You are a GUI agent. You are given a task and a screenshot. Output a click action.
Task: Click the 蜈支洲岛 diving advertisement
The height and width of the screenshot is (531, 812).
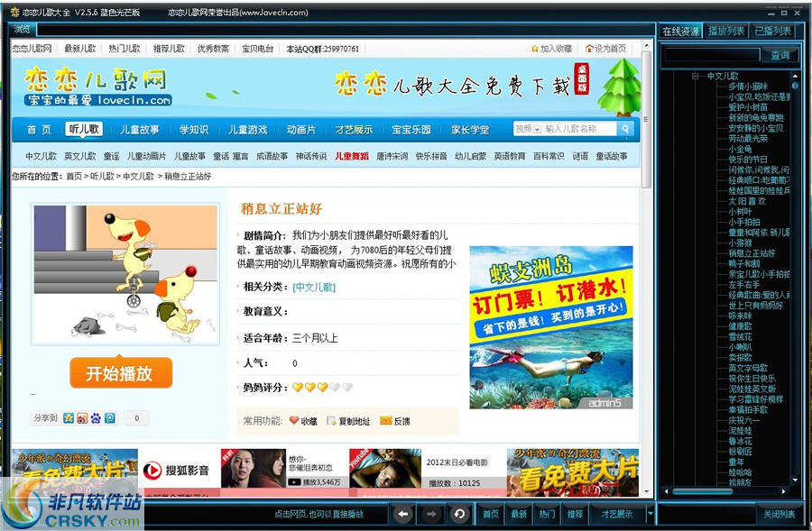[x=551, y=327]
